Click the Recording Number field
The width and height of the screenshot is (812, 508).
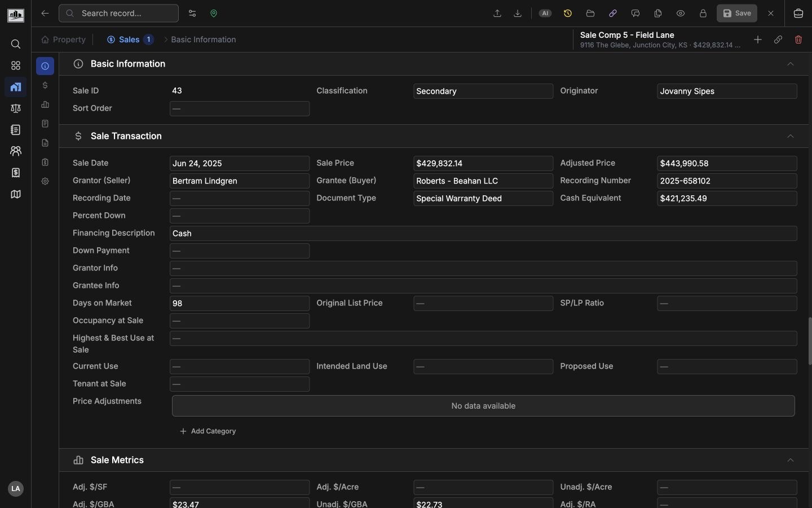[x=727, y=181]
